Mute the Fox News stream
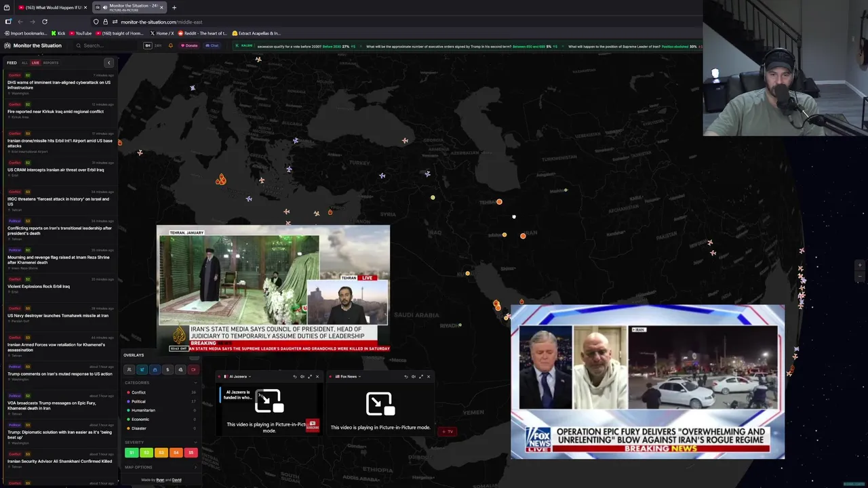 pyautogui.click(x=414, y=376)
